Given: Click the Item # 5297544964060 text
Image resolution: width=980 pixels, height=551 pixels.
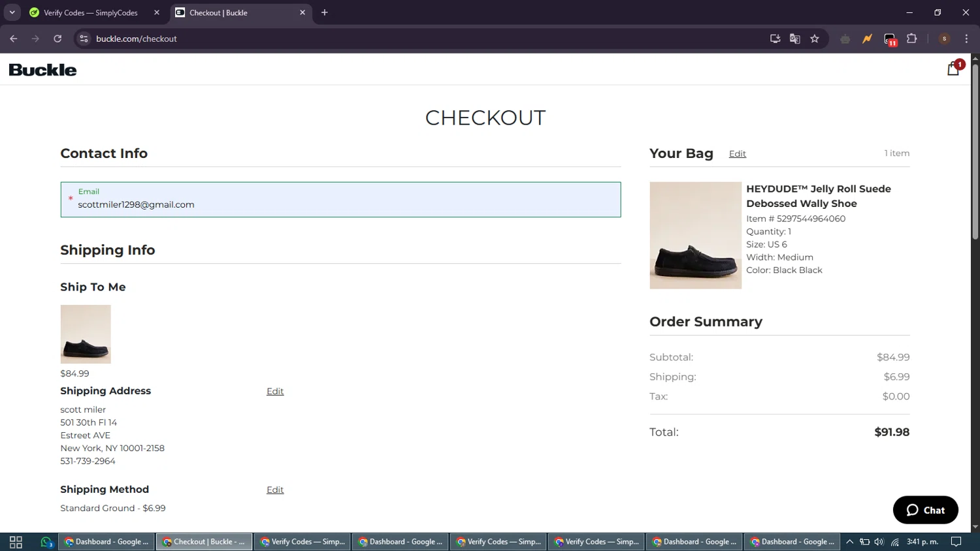Looking at the screenshot, I should coord(796,219).
